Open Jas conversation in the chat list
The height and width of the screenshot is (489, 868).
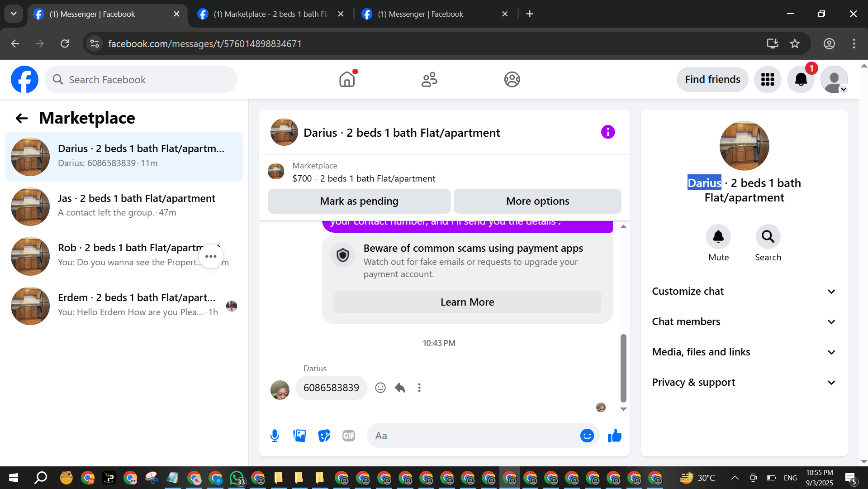124,206
